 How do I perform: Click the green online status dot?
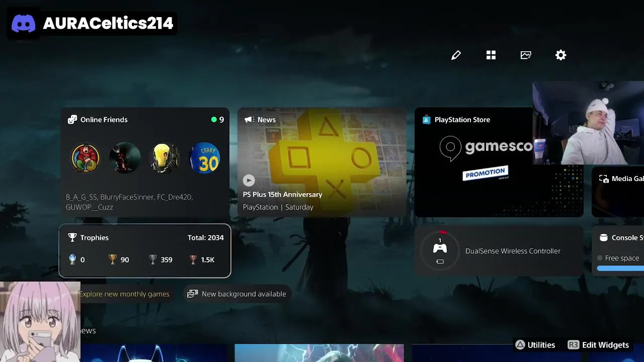pos(214,120)
